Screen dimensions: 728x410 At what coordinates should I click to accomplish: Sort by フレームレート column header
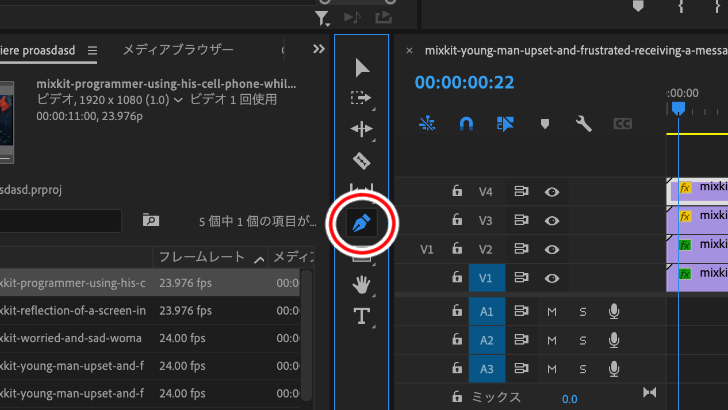[202, 257]
